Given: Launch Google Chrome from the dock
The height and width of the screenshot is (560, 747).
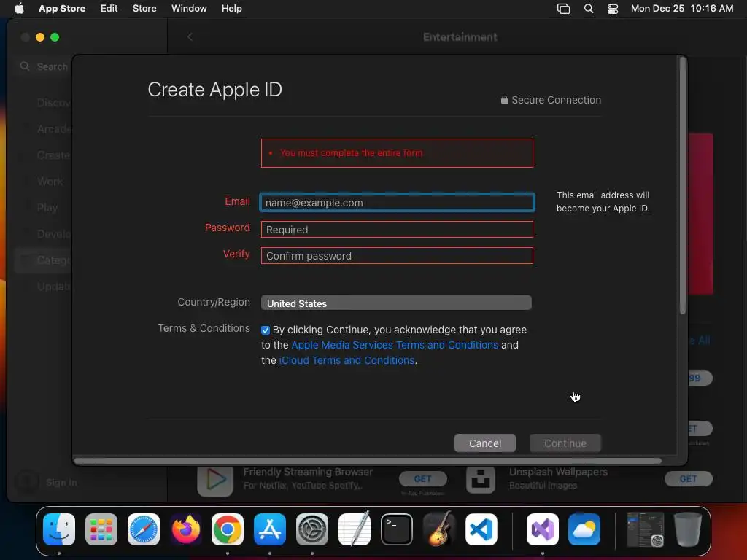Looking at the screenshot, I should click(228, 529).
